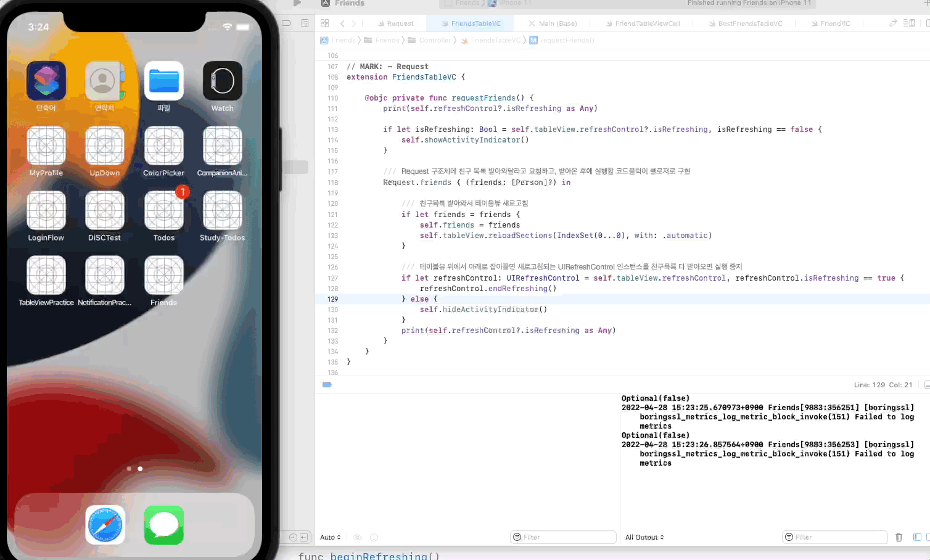Image resolution: width=930 pixels, height=560 pixels.
Task: Open Friends project in jump bar
Action: [x=338, y=40]
